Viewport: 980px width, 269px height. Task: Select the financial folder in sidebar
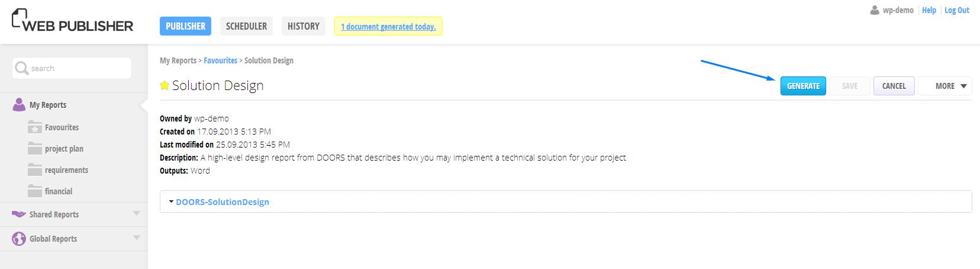coord(59,191)
